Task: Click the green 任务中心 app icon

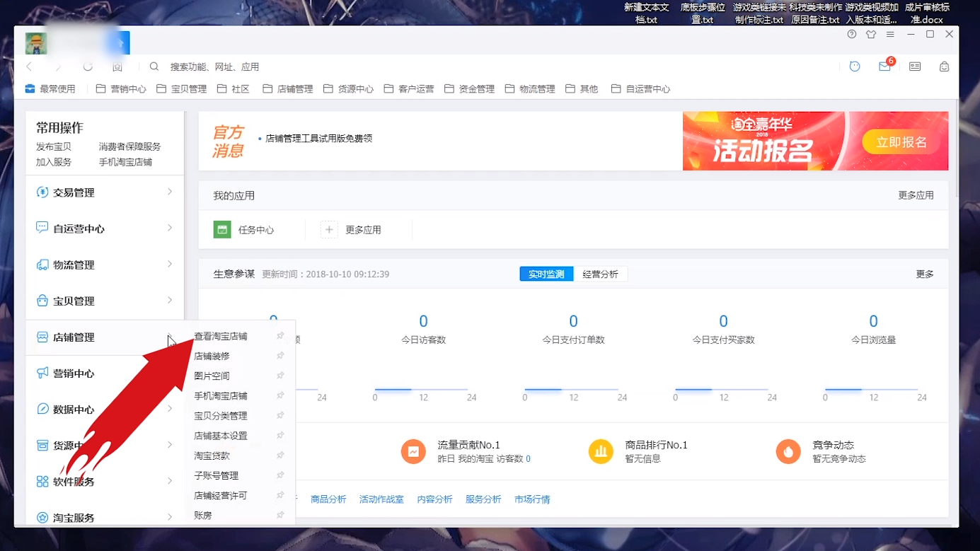Action: (x=222, y=229)
